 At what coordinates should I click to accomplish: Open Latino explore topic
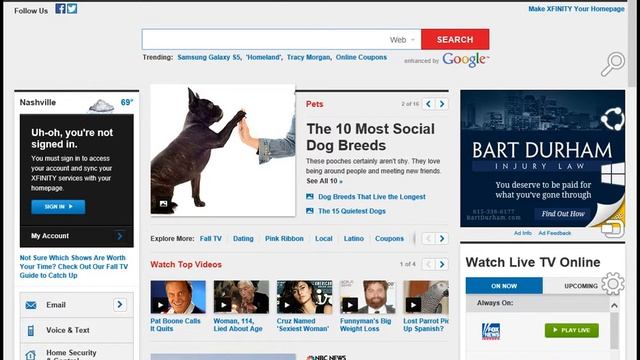pos(353,238)
